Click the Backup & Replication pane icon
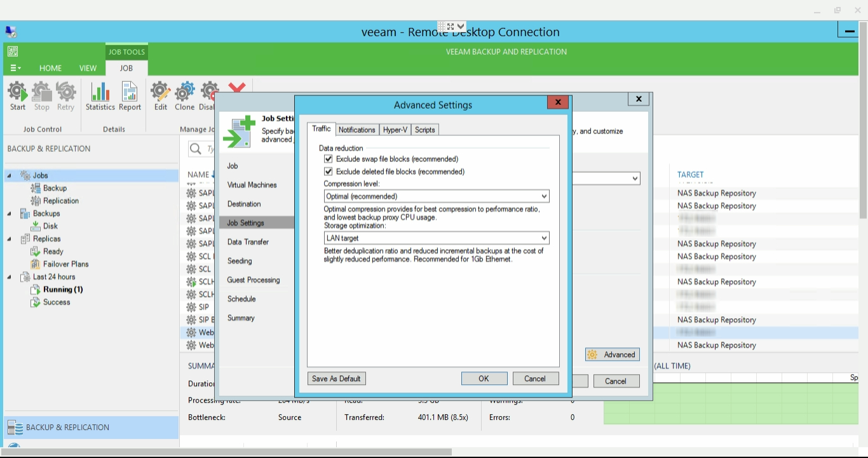 [15, 428]
